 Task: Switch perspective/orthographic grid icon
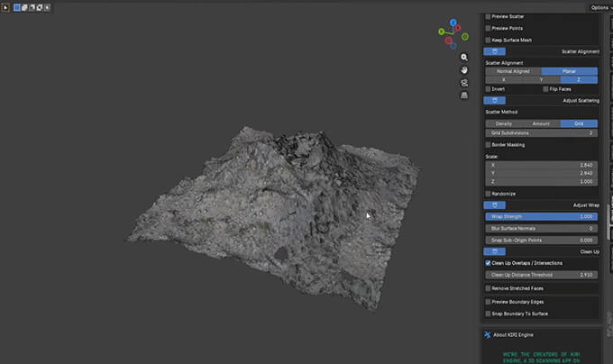[464, 95]
